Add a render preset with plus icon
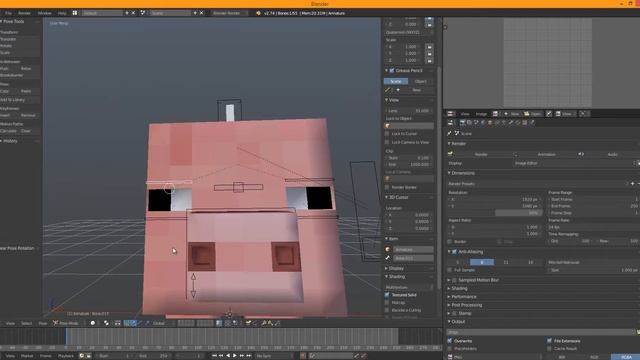 [x=633, y=184]
